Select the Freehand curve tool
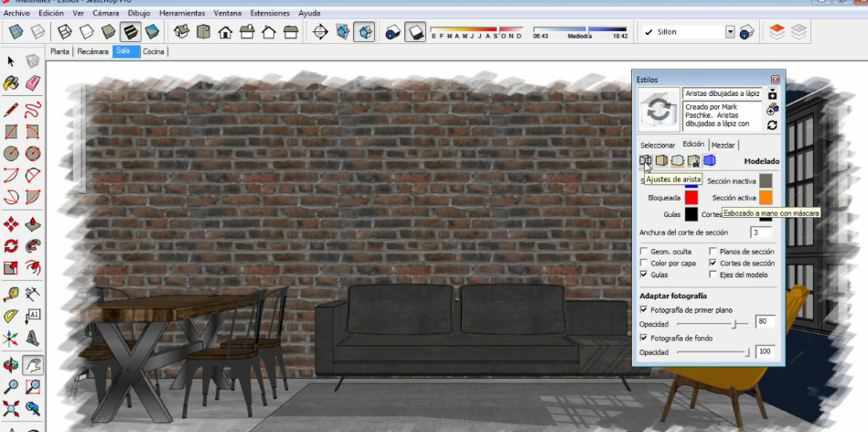 pos(33,109)
